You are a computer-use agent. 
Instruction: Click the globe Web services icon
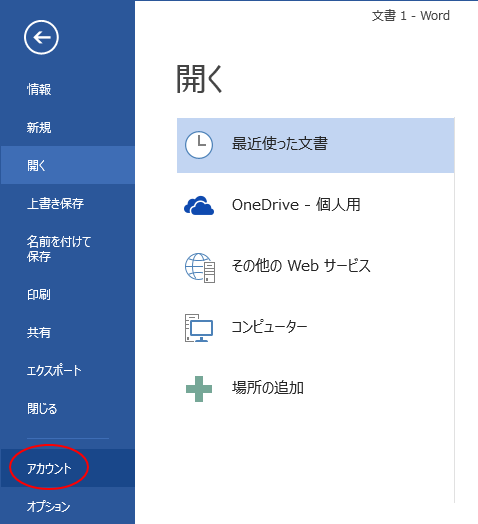point(200,268)
